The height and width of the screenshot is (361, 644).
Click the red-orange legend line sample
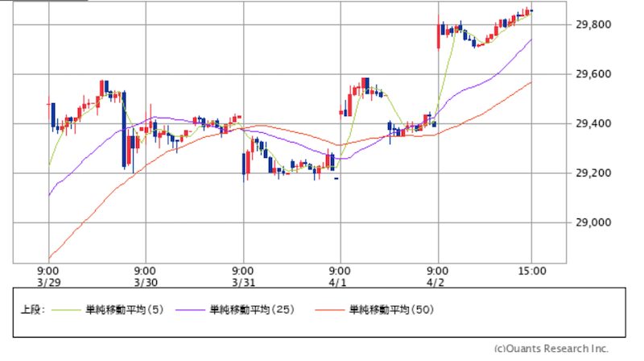pos(330,310)
